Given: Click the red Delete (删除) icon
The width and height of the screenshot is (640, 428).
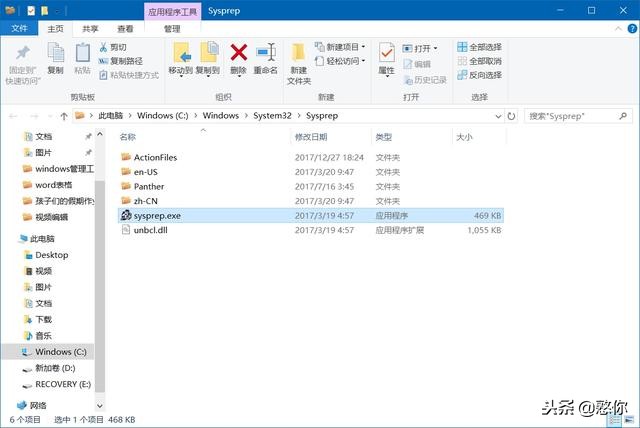Looking at the screenshot, I should (x=239, y=53).
